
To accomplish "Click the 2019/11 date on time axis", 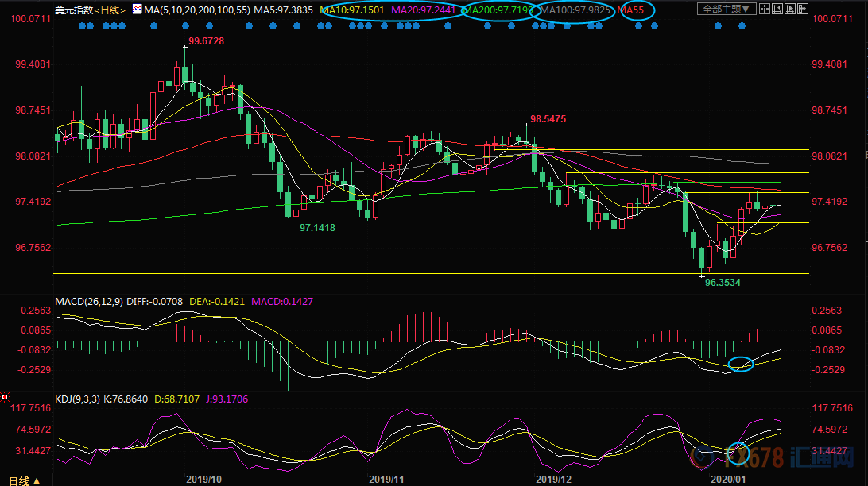I will point(386,480).
